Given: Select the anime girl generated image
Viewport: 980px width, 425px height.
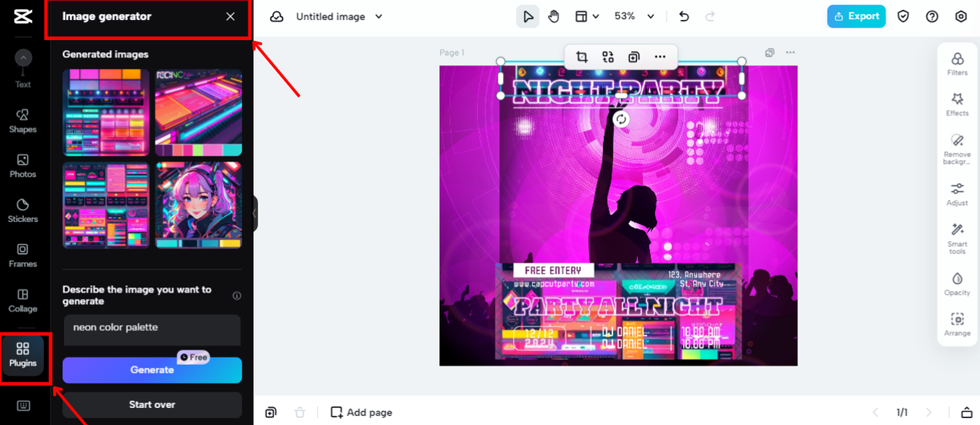Looking at the screenshot, I should click(198, 205).
